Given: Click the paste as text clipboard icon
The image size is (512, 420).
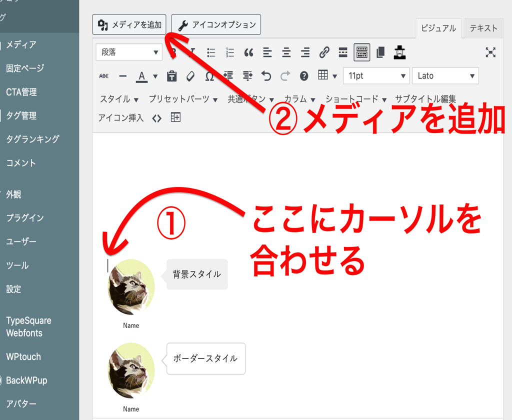Looking at the screenshot, I should pyautogui.click(x=172, y=76).
